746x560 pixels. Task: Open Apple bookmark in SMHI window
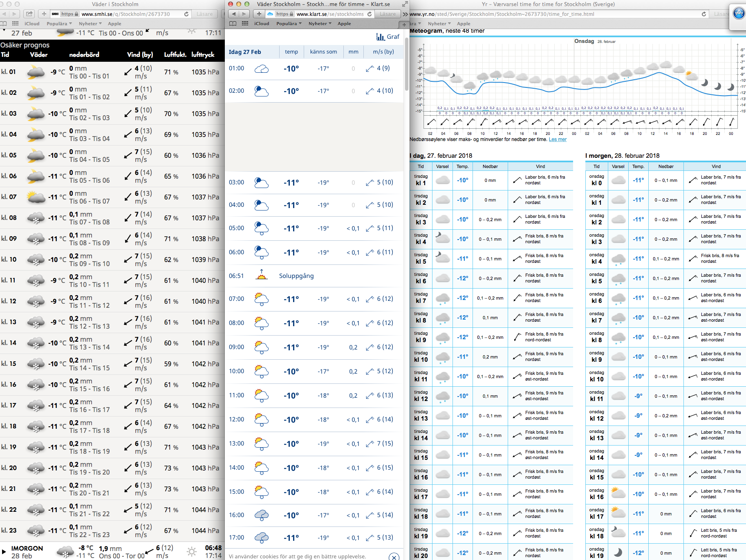[114, 24]
